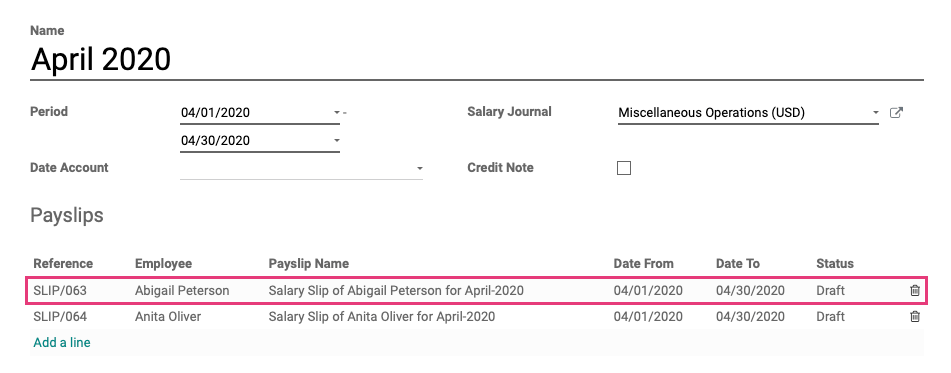This screenshot has height=373, width=951.
Task: Open the Salary Journal dropdown arrow
Action: 875,113
